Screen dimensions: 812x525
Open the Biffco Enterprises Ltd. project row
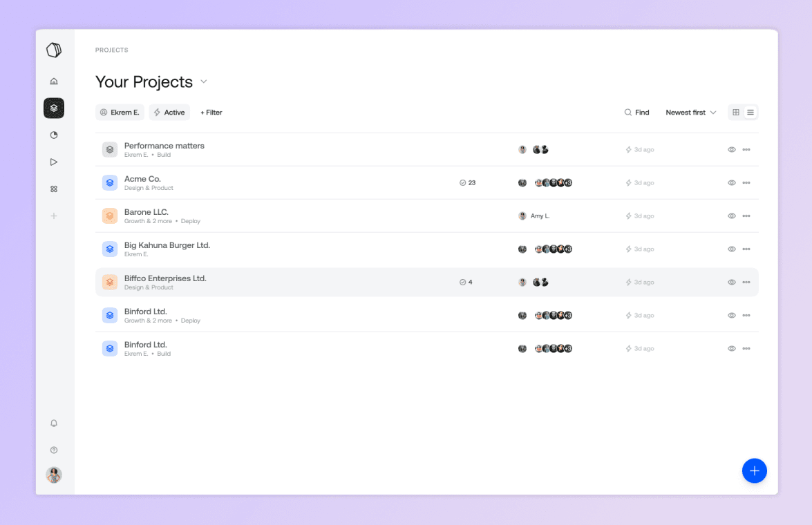pos(165,278)
